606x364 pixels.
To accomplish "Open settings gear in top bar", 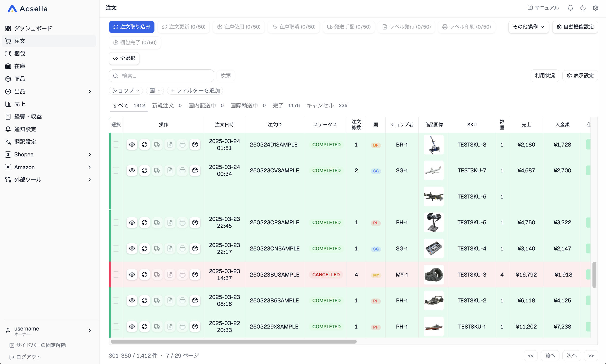I will (x=595, y=8).
